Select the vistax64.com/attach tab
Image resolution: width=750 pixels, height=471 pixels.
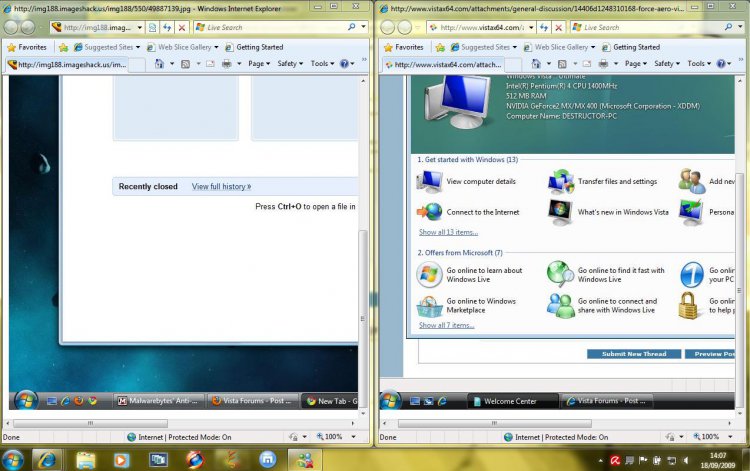[444, 64]
